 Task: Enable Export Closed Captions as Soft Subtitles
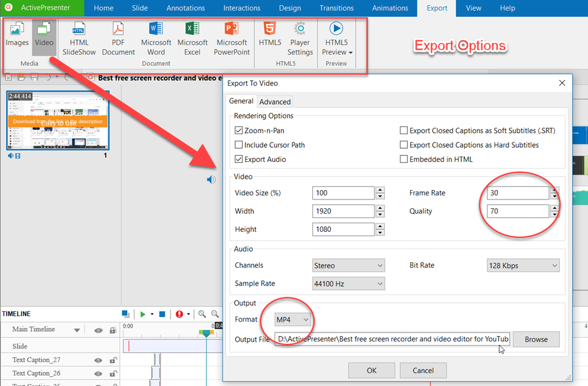pyautogui.click(x=403, y=130)
